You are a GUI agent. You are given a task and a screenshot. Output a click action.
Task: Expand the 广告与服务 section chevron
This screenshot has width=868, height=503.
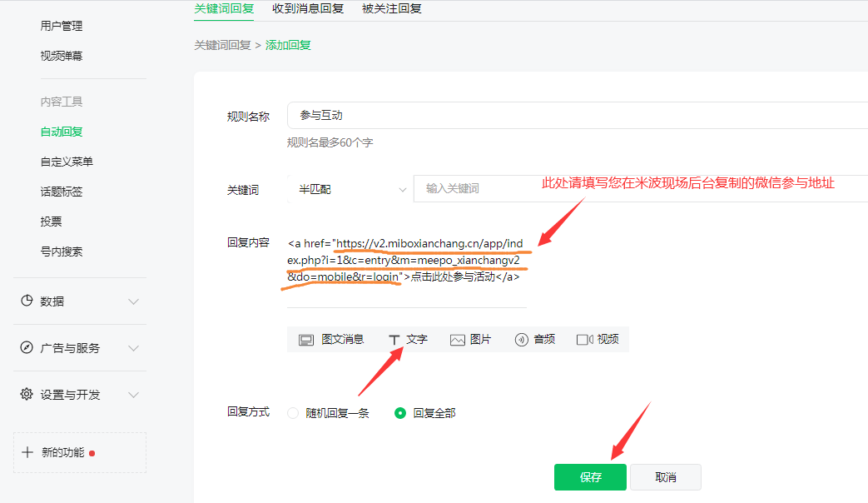133,348
